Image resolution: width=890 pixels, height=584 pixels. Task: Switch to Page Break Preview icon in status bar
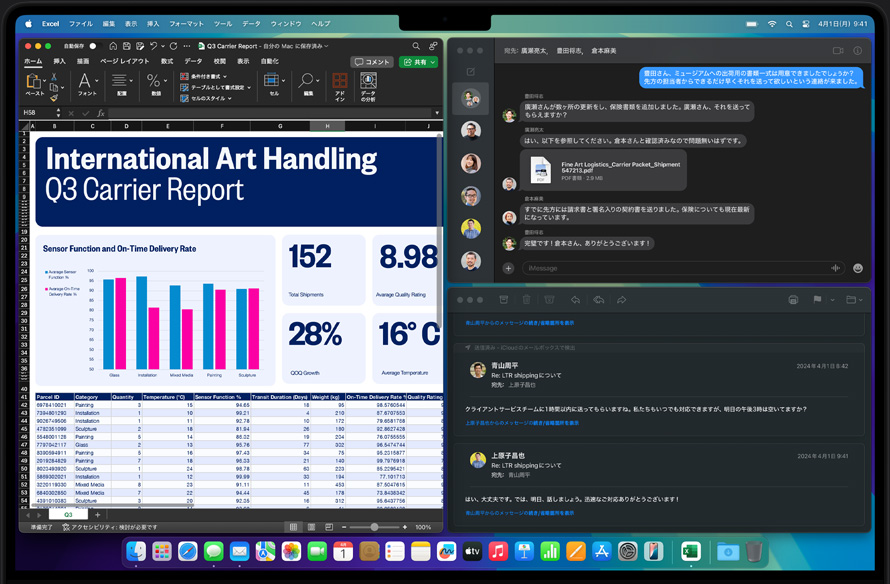click(x=329, y=527)
